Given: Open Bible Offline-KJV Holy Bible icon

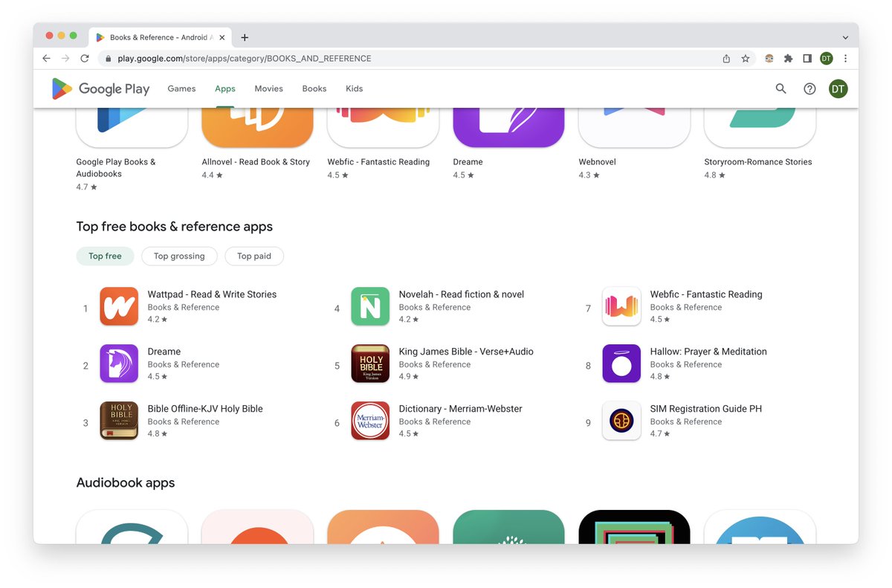Looking at the screenshot, I should (119, 421).
